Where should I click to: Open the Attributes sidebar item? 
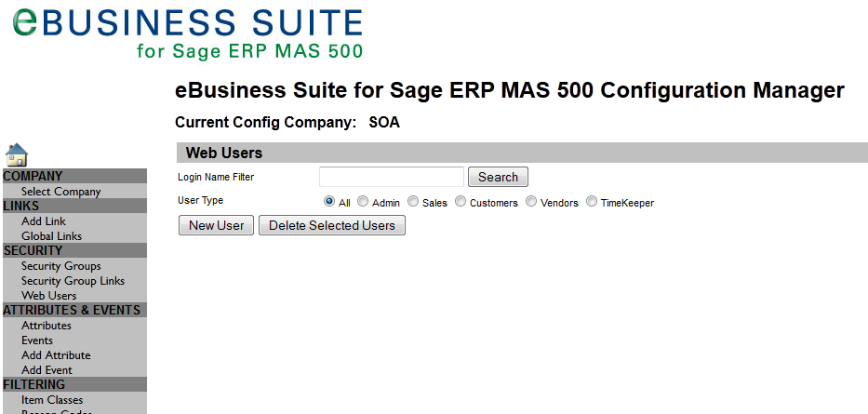point(47,326)
